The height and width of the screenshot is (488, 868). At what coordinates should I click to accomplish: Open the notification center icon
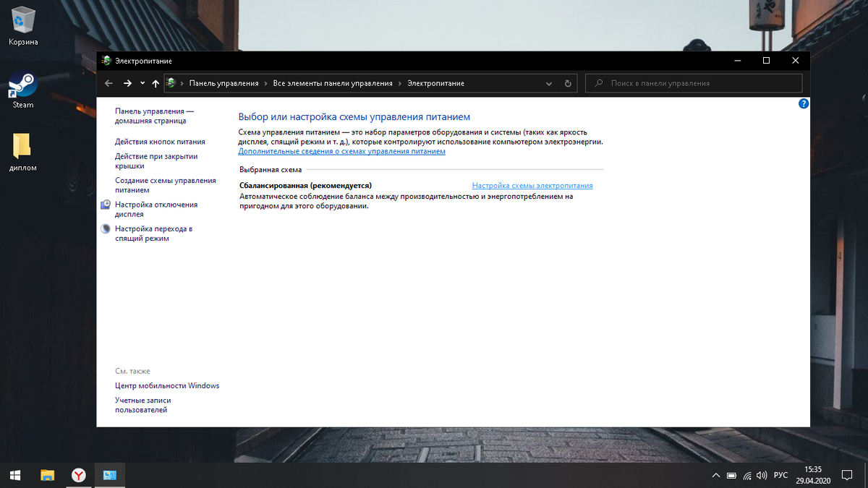(x=847, y=476)
